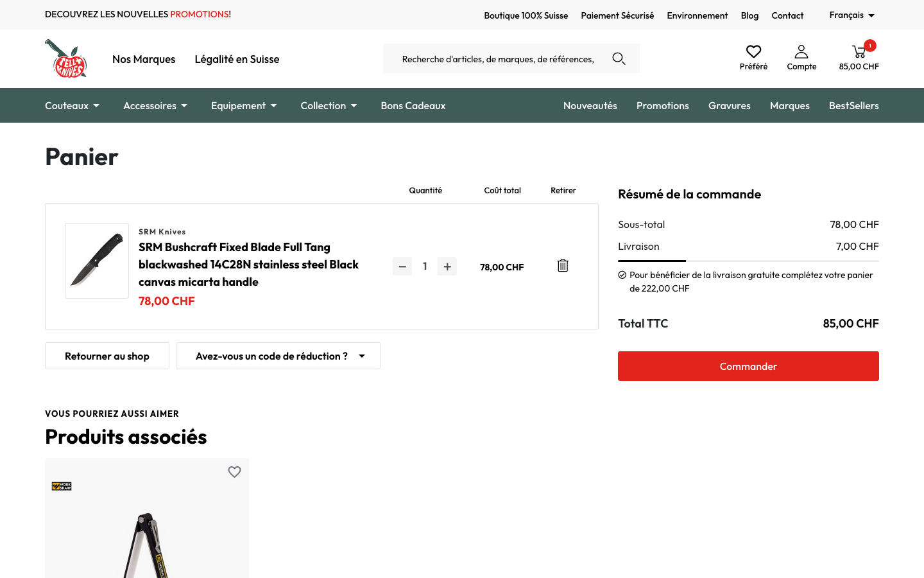Click the Résumé de la commande heading
The image size is (924, 578).
pos(689,194)
